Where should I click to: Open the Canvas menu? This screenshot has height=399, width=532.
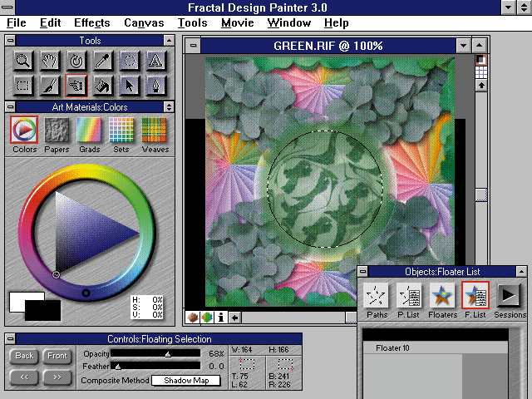pyautogui.click(x=144, y=22)
